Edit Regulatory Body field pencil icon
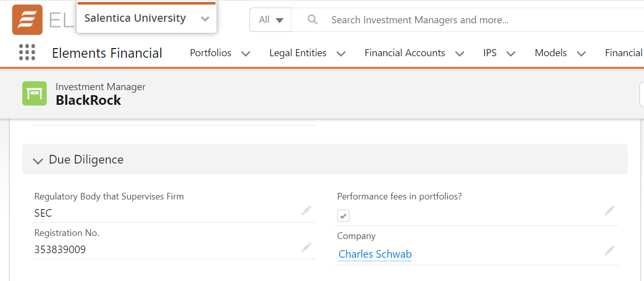The image size is (644, 281). 306,211
